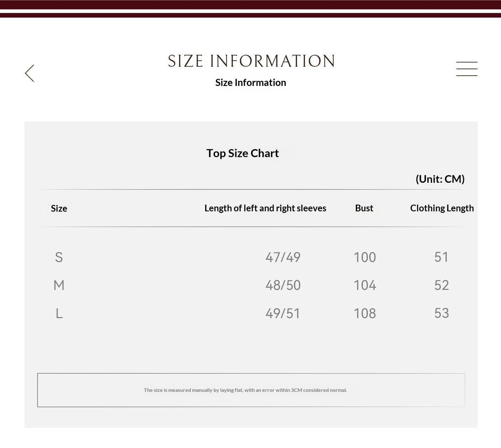Click the bust value 104
Viewport: 501px width, 448px height.
(365, 285)
